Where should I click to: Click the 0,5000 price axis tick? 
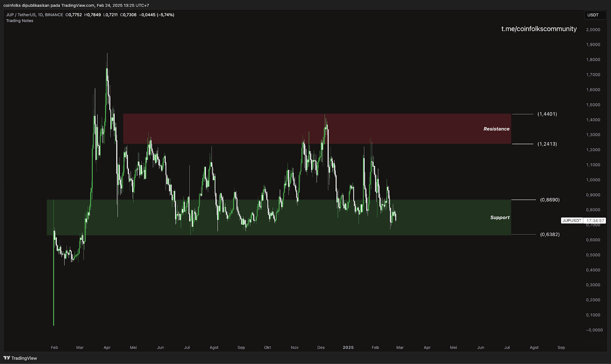[593, 255]
